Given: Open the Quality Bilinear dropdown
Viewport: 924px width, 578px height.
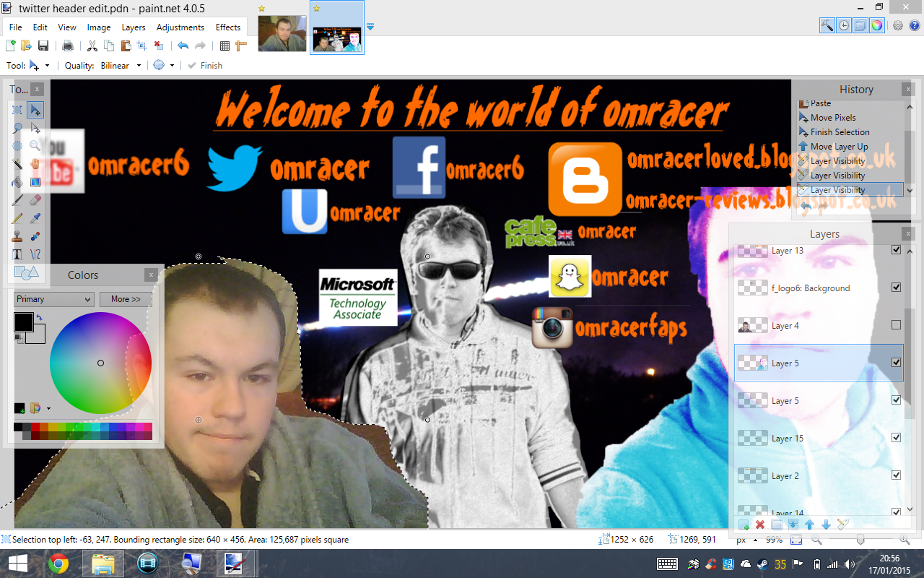Looking at the screenshot, I should tap(121, 66).
